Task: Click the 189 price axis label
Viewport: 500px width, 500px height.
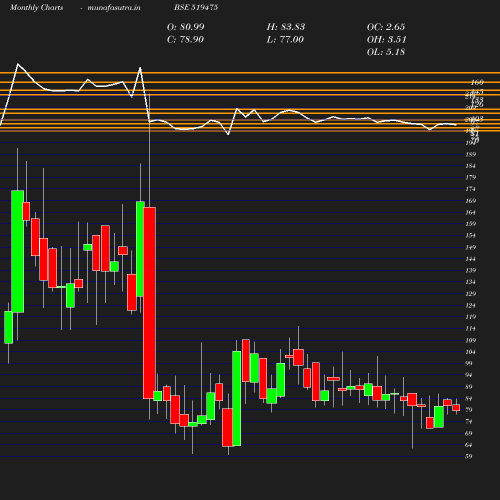Action: [x=471, y=154]
